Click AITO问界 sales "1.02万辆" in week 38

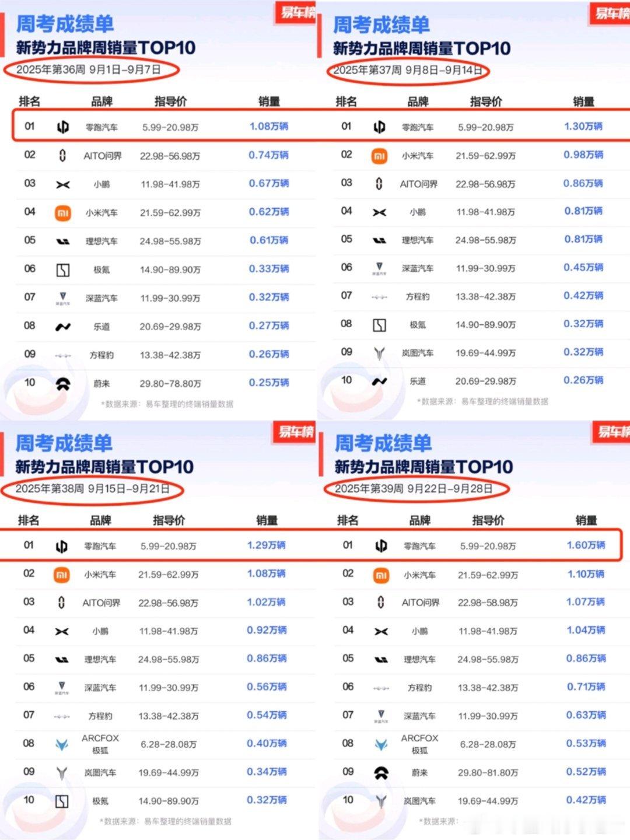[267, 602]
